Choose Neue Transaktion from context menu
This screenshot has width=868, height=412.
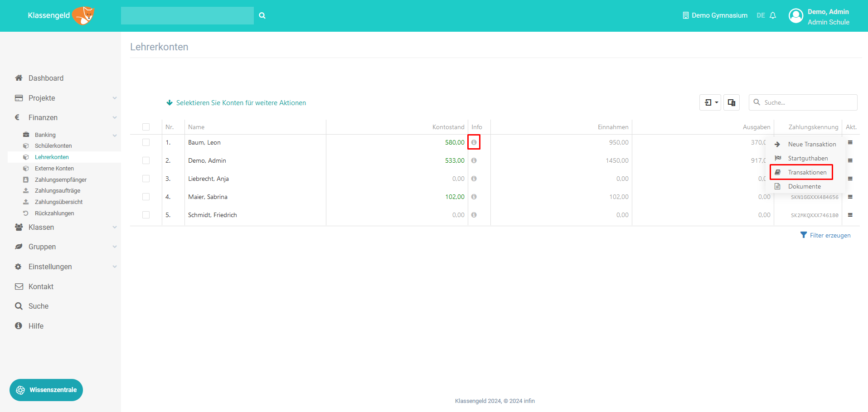click(805, 144)
